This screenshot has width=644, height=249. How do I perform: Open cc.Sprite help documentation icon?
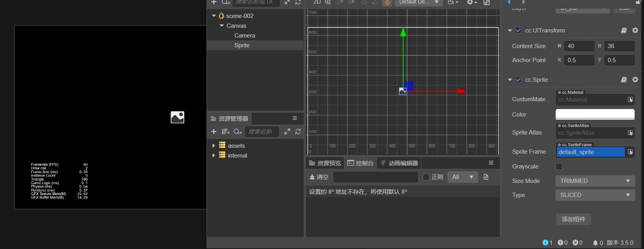[624, 80]
